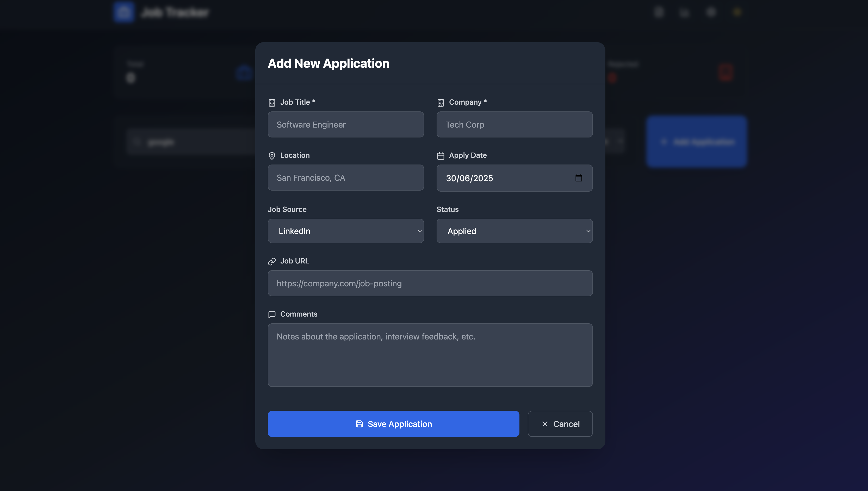The height and width of the screenshot is (491, 868).
Task: Click the Comments notes textarea
Action: pyautogui.click(x=430, y=355)
